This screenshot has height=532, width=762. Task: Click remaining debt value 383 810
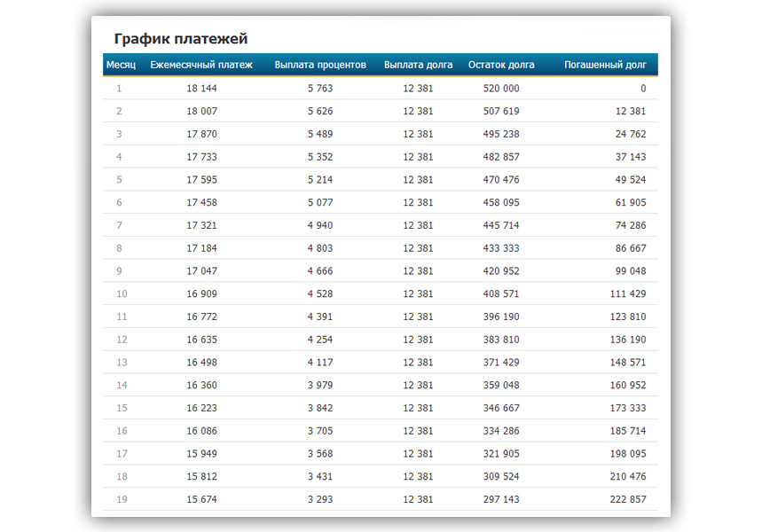coord(501,340)
